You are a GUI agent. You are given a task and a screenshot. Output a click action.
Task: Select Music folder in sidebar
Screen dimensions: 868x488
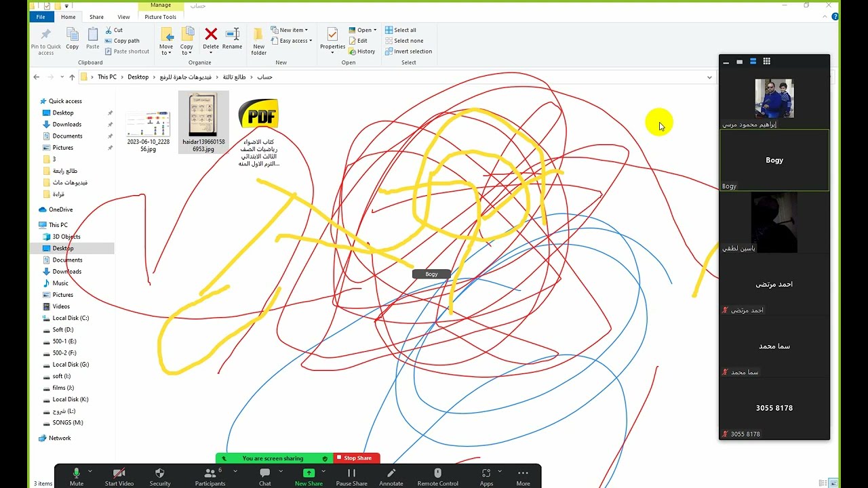[x=60, y=283]
